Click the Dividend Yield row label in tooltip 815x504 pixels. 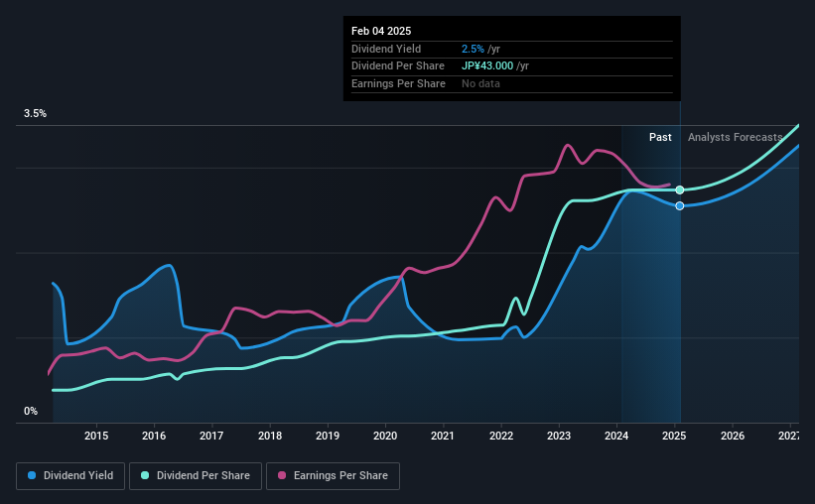pos(386,49)
